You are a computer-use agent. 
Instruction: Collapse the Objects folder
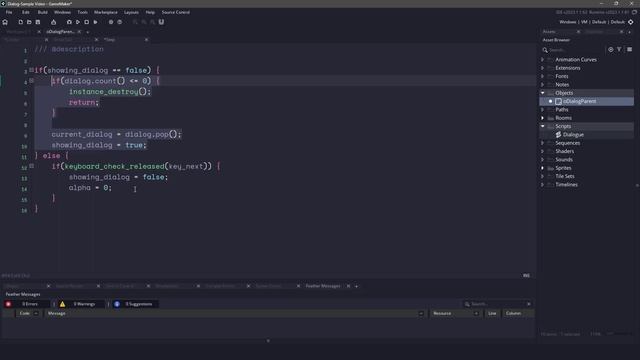coord(542,93)
